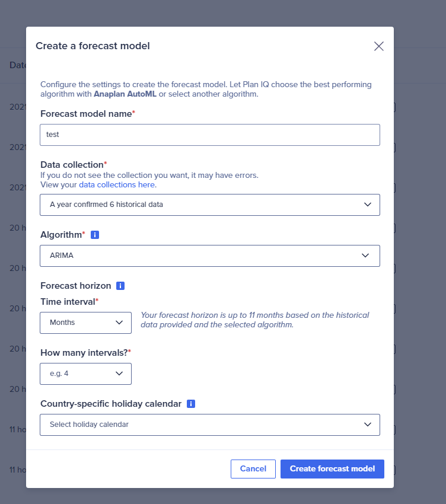Open the Time interval Months dropdown
The width and height of the screenshot is (446, 504).
click(x=86, y=323)
